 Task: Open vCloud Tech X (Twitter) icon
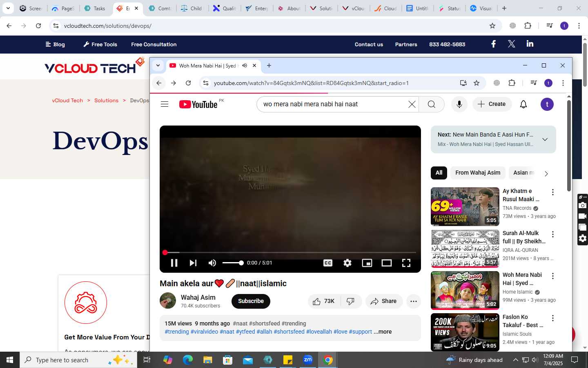[512, 44]
